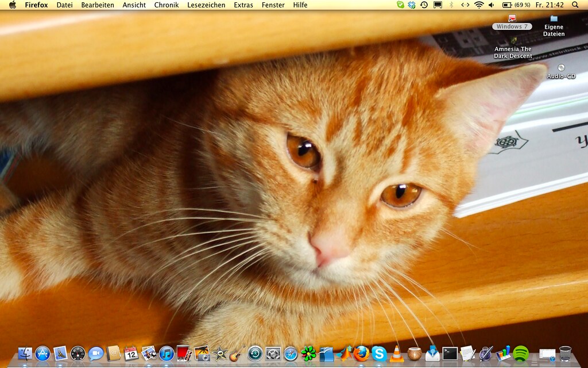
Task: Launch Terminal from the Dock
Action: [x=450, y=354]
